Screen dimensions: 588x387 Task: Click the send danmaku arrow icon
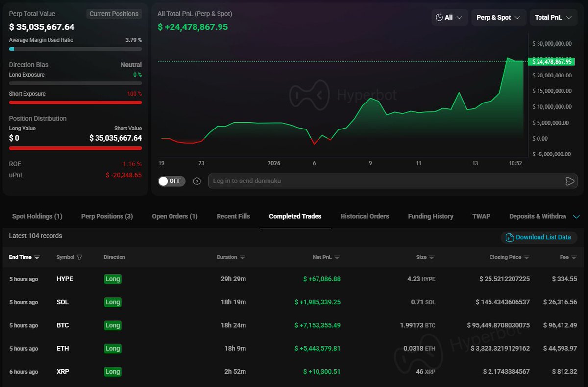pyautogui.click(x=569, y=181)
